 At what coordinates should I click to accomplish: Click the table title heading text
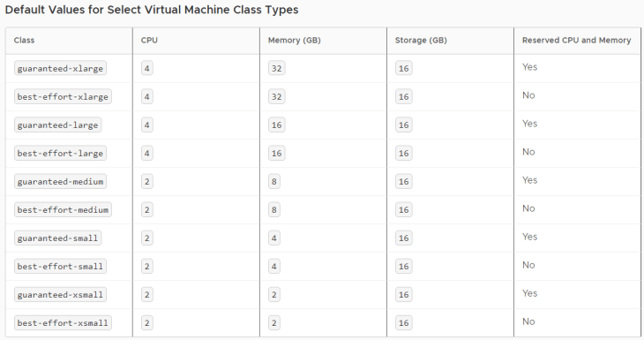[x=152, y=10]
